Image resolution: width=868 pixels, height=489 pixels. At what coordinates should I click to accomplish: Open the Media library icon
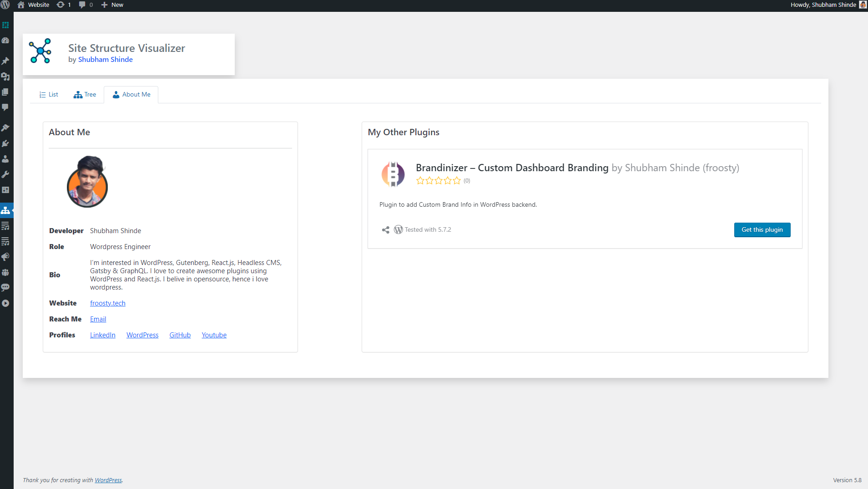5,76
